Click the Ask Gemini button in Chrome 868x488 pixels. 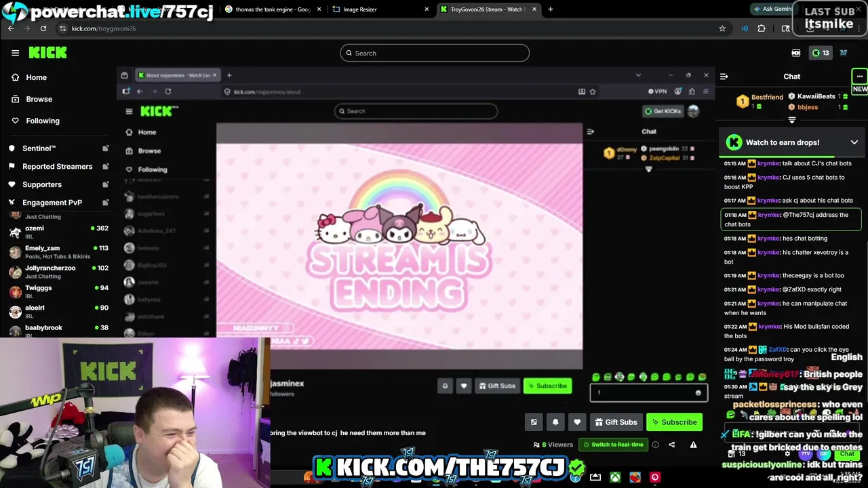[x=774, y=9]
